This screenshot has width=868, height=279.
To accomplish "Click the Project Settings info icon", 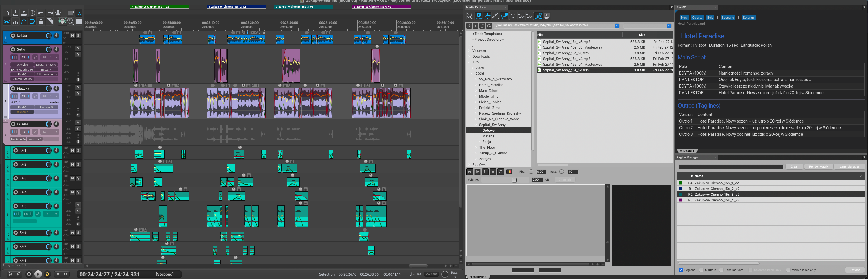I will pos(32,13).
